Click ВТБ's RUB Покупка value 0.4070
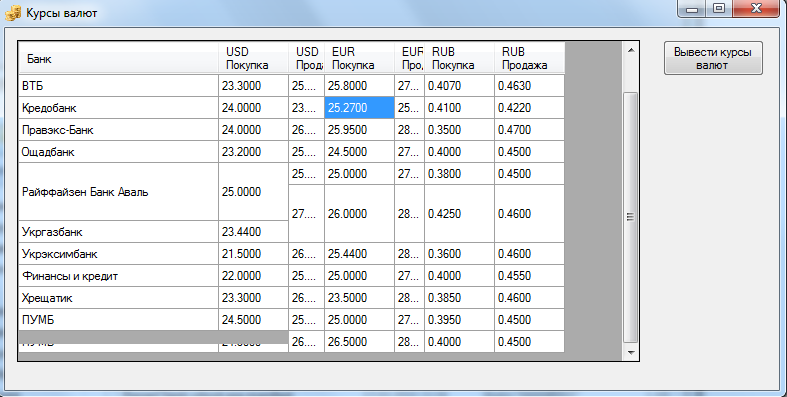Screen dimensions: 787x397 (x=459, y=86)
